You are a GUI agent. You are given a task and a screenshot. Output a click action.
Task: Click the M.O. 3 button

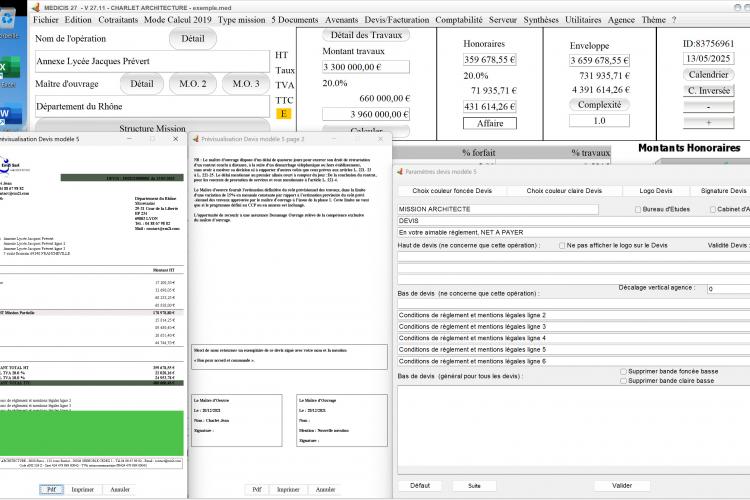[x=246, y=84]
